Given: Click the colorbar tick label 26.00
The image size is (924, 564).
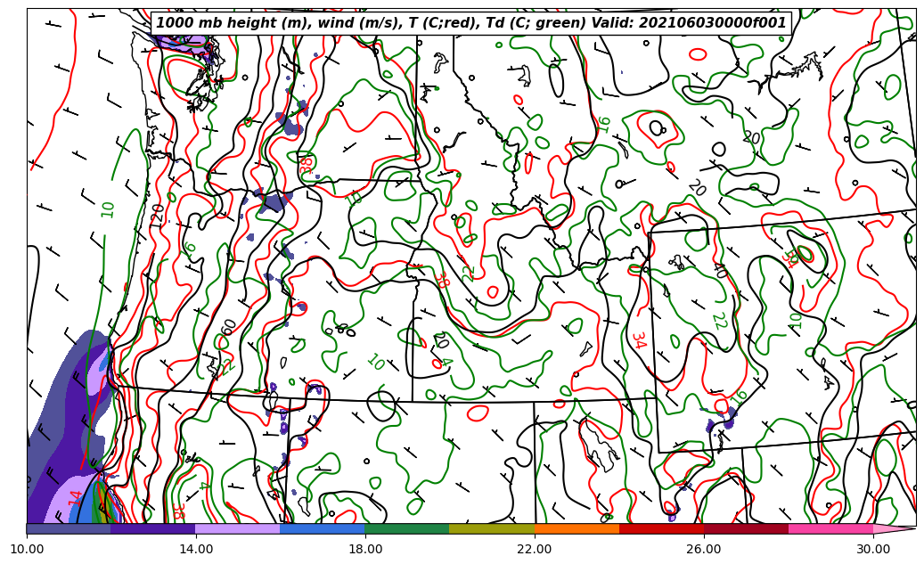Looking at the screenshot, I should tap(704, 549).
